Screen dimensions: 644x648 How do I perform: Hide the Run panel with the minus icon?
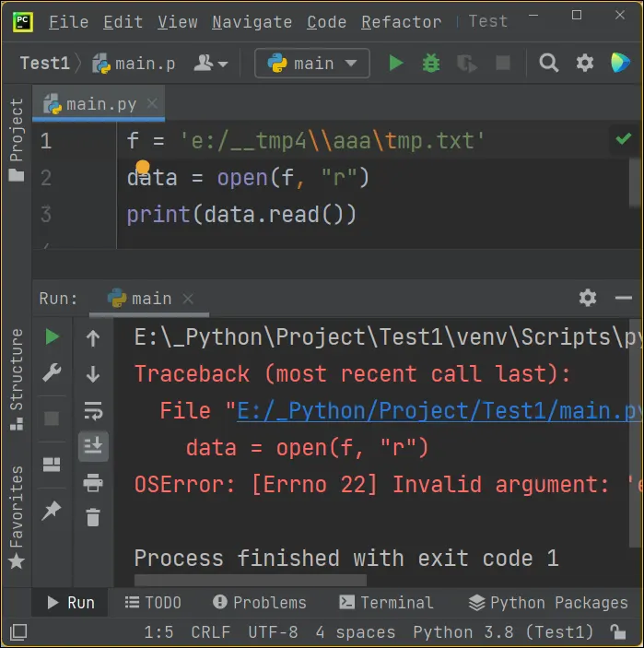click(x=624, y=298)
